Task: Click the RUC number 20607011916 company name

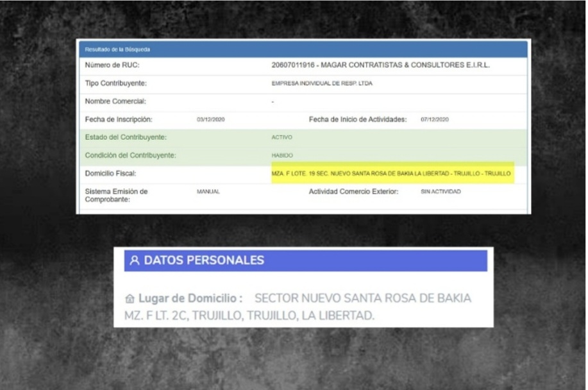Action: pyautogui.click(x=380, y=65)
